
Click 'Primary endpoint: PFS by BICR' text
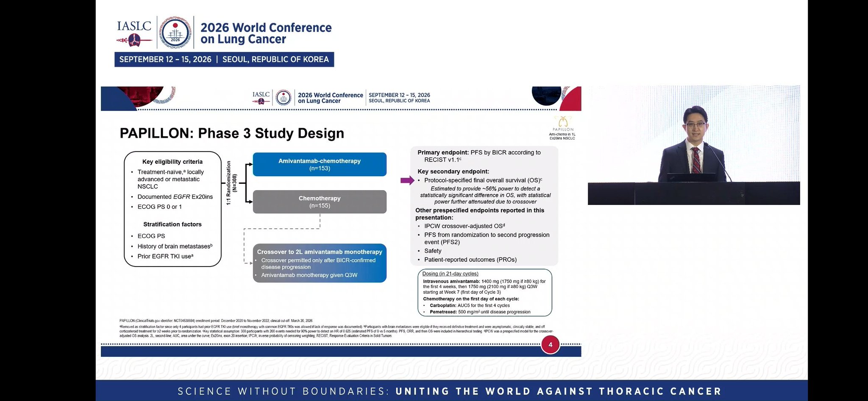[x=479, y=156]
